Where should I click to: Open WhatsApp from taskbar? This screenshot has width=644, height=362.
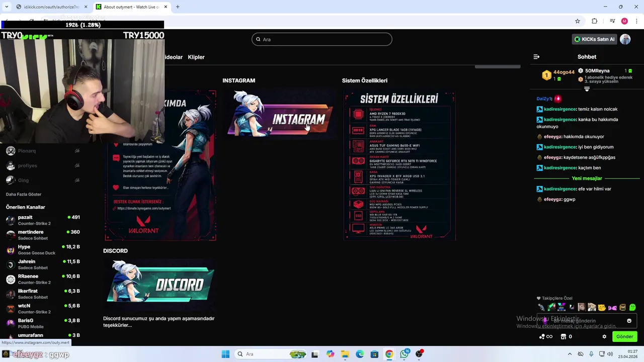pos(404,354)
